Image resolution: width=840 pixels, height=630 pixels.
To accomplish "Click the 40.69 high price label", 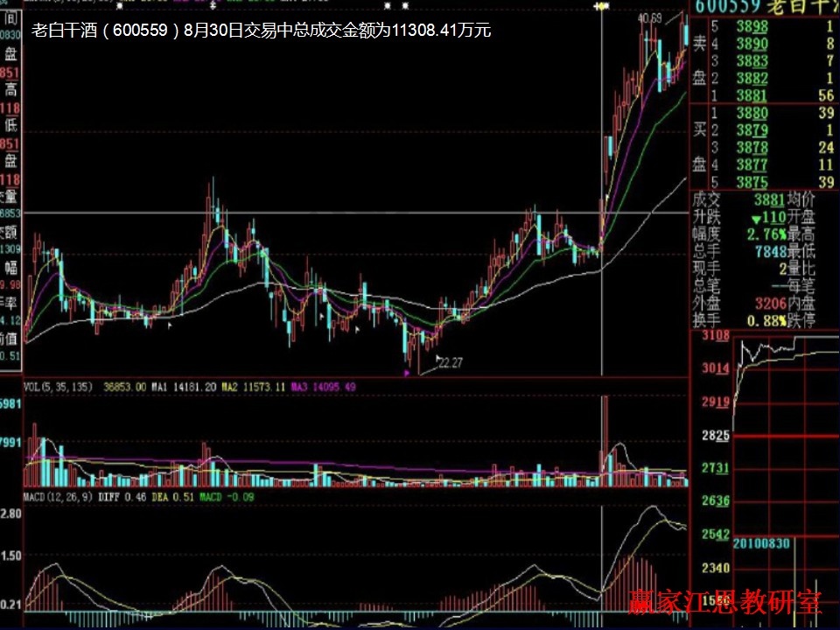I will (649, 17).
